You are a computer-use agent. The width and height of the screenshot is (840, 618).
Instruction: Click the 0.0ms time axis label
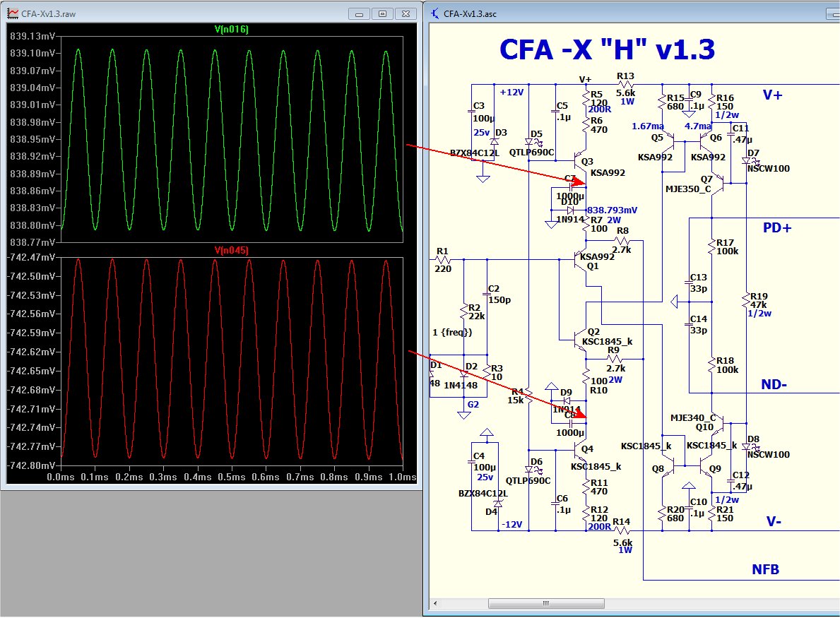point(61,477)
